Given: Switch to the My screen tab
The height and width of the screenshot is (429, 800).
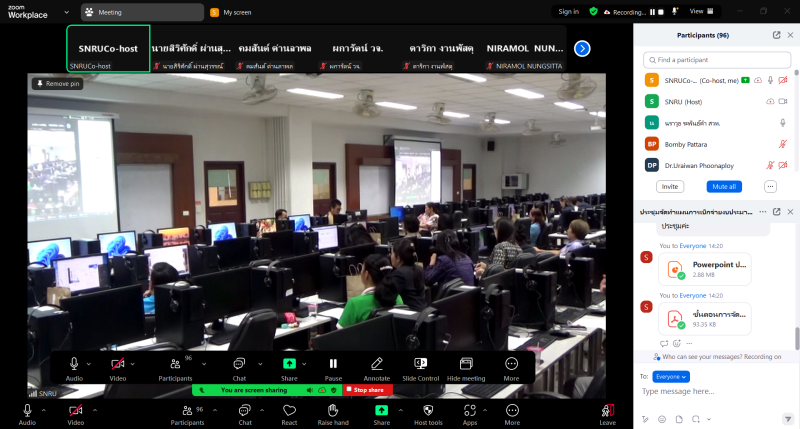Looking at the screenshot, I should 231,12.
